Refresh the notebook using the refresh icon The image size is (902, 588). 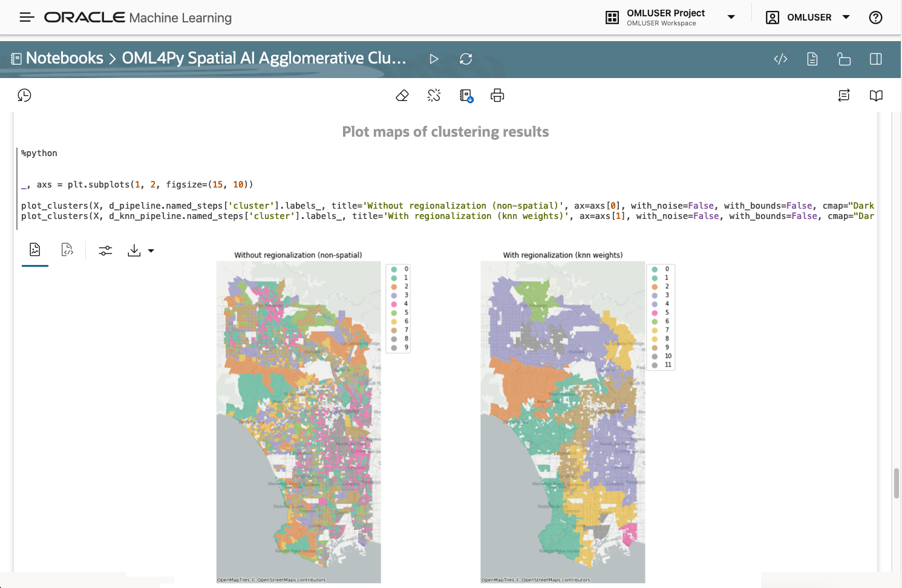[x=466, y=59]
